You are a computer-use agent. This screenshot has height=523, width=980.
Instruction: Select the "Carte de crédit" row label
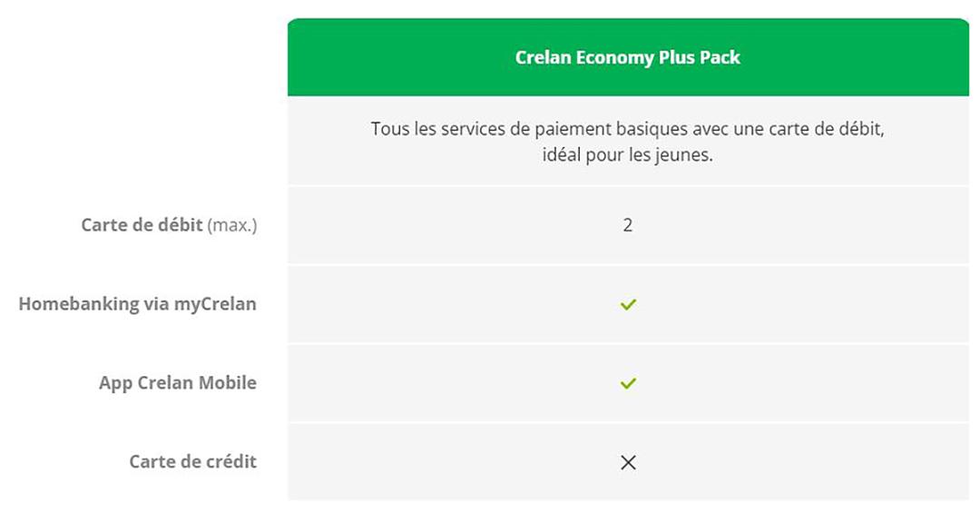coord(192,461)
